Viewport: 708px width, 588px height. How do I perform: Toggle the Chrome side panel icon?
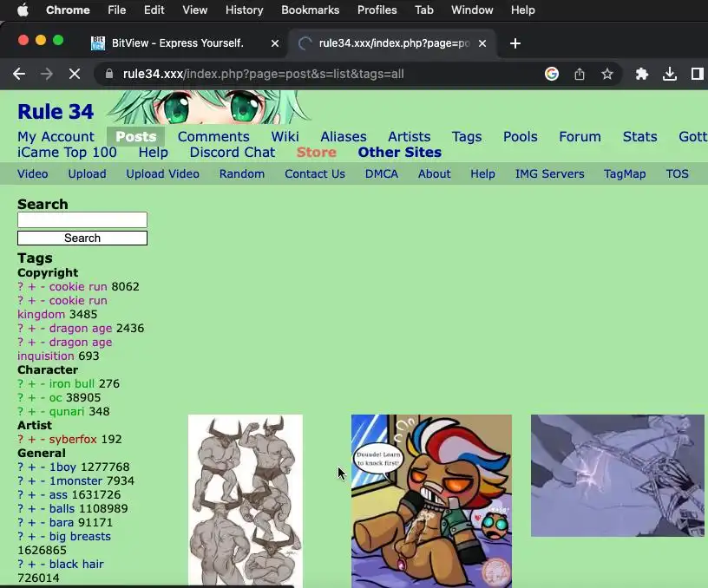pos(698,74)
